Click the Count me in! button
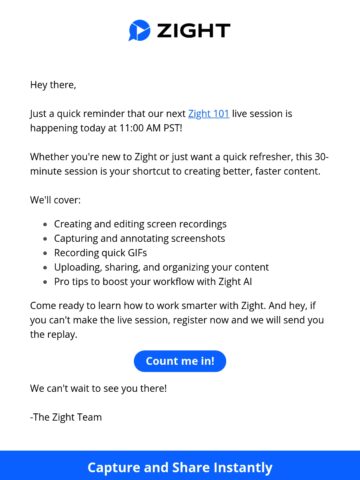The width and height of the screenshot is (360, 480). [x=180, y=361]
